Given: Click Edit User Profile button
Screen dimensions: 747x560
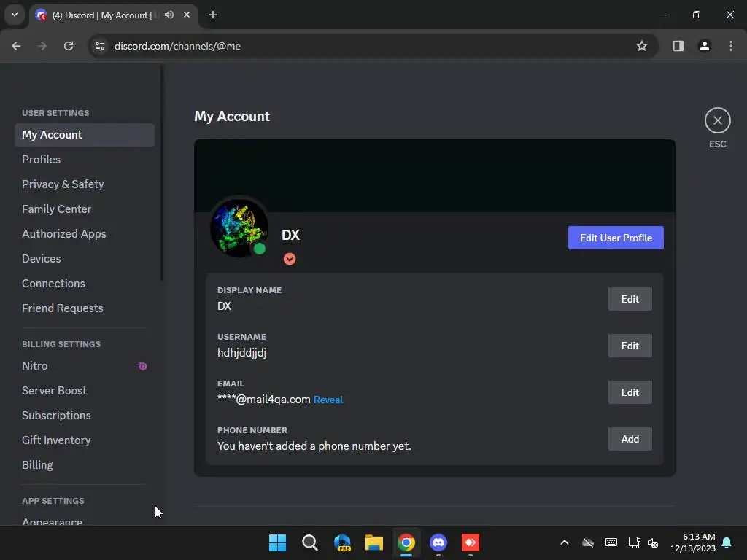Looking at the screenshot, I should pos(616,238).
